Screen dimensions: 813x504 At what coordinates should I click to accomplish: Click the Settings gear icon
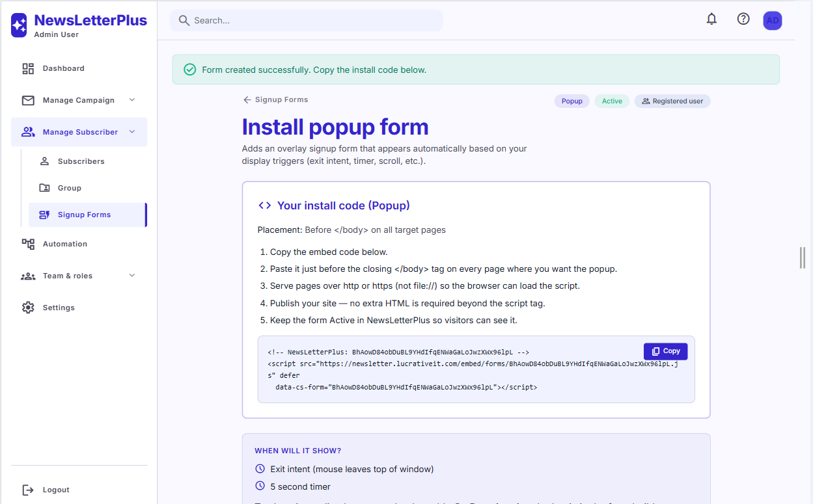pyautogui.click(x=28, y=308)
